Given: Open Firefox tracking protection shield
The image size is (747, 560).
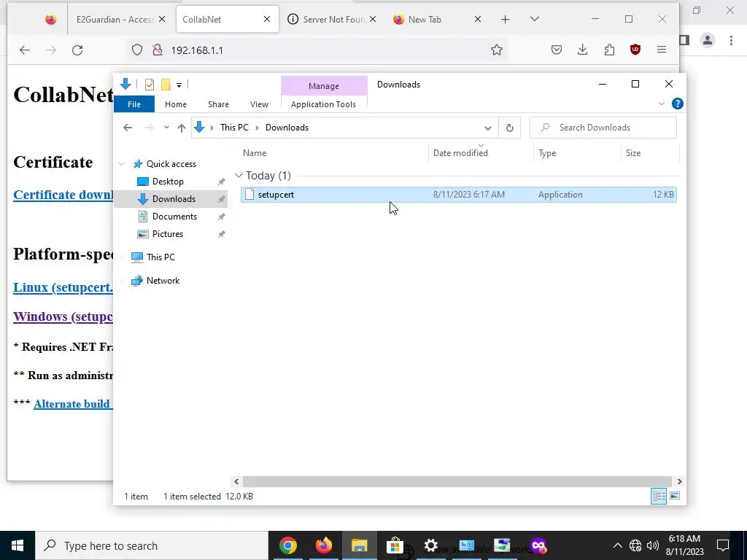Looking at the screenshot, I should 137,50.
